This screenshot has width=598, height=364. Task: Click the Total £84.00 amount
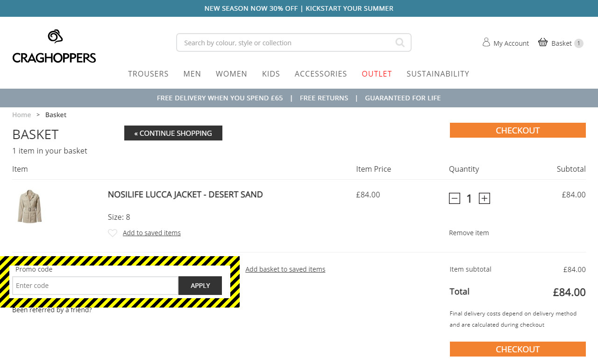pos(569,292)
